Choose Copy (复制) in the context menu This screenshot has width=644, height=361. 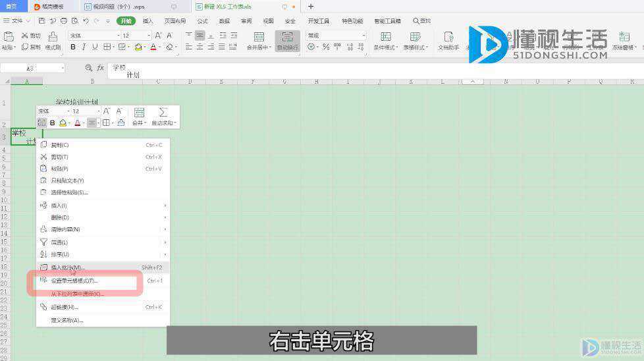pyautogui.click(x=103, y=145)
